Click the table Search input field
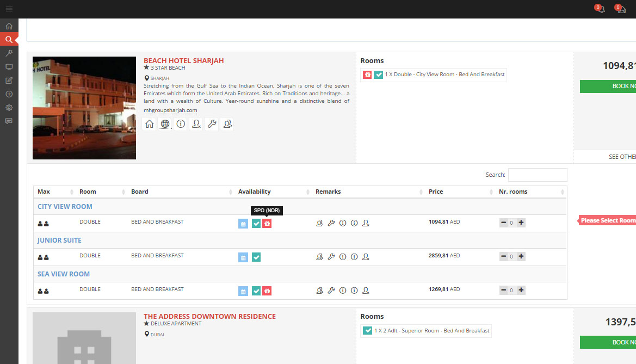 (x=537, y=175)
